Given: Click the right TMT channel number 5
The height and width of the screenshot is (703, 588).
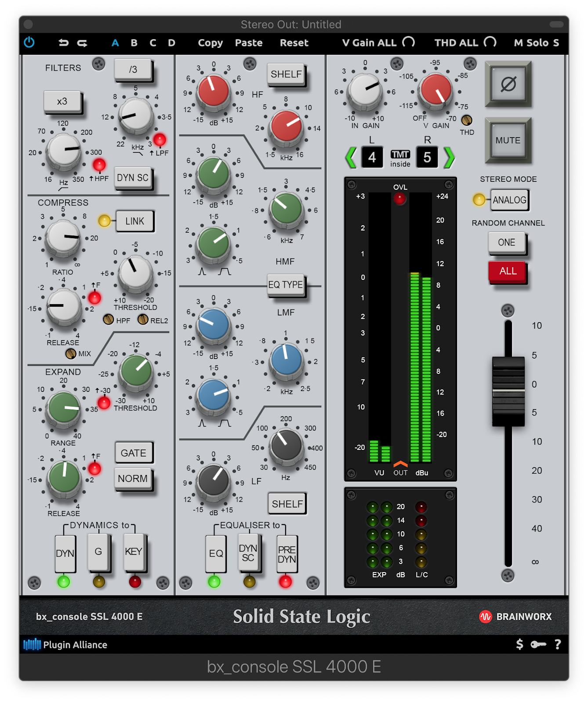Looking at the screenshot, I should pyautogui.click(x=427, y=157).
